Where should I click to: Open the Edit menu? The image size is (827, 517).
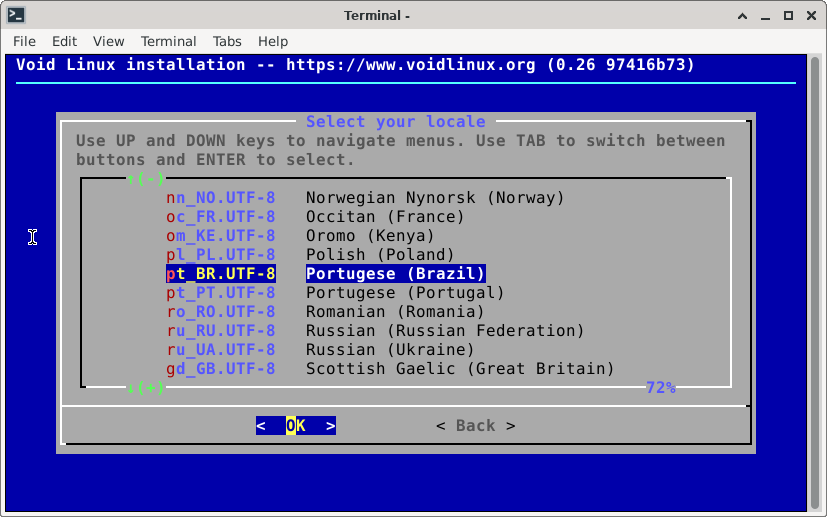point(64,41)
